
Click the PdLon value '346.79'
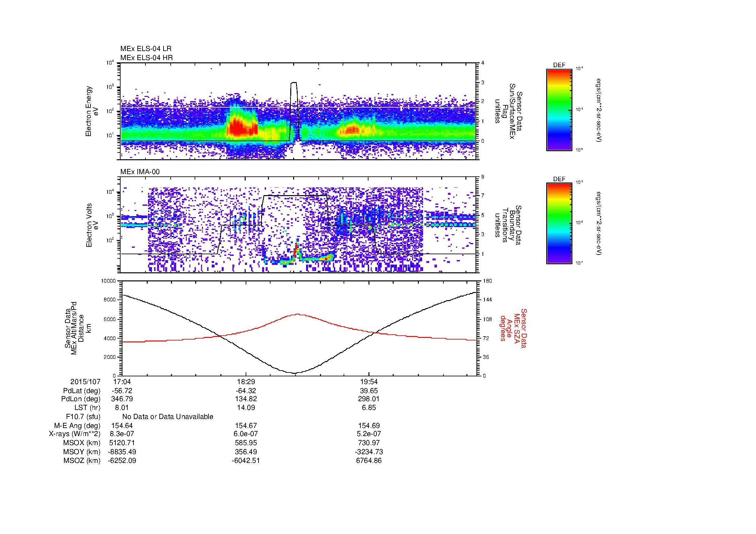click(x=122, y=399)
